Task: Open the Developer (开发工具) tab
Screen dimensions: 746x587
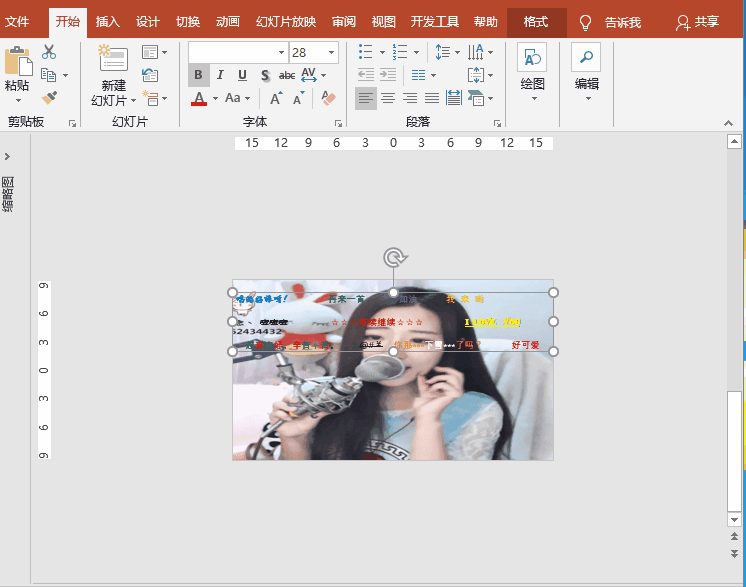Action: [434, 22]
